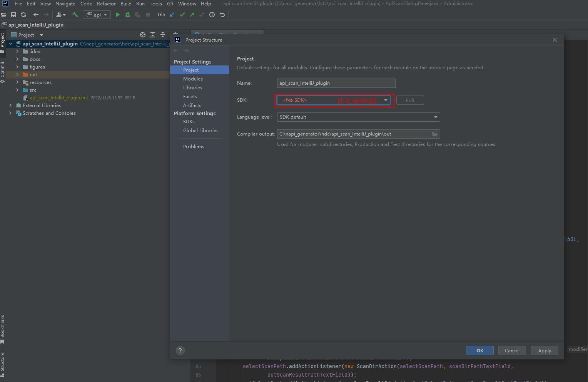Run the api configuration
The image size is (588, 382).
[x=118, y=15]
